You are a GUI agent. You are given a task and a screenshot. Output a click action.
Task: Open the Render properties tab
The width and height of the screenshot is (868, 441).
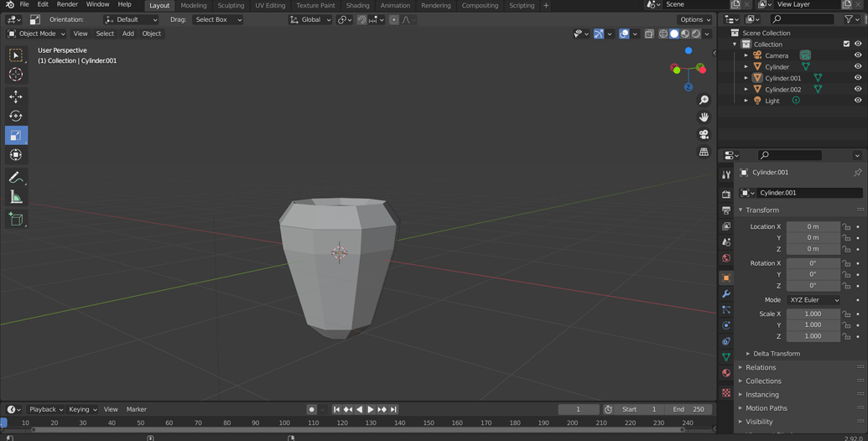[x=726, y=195]
